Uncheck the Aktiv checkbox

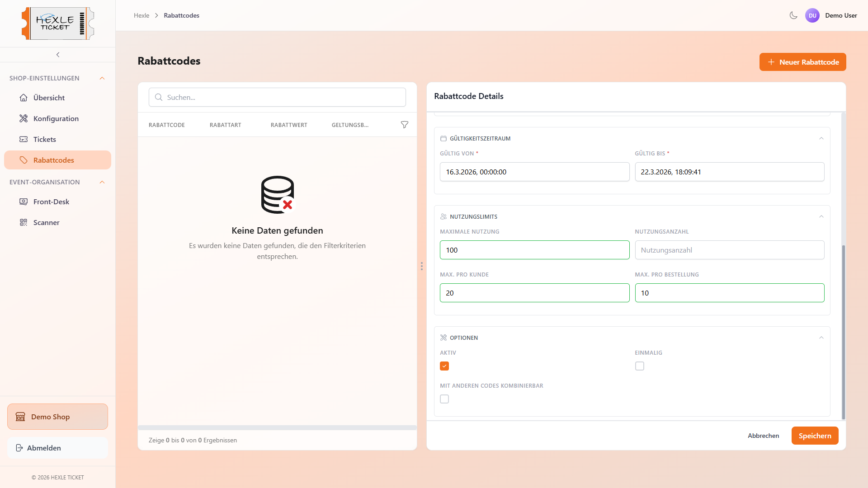coord(444,366)
